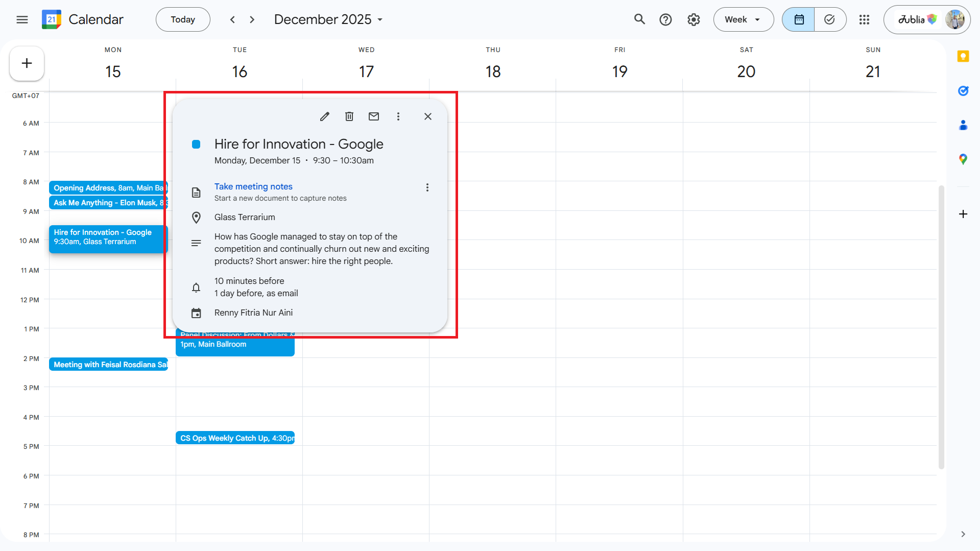Open Ask Me Anything - Elon Musk event

click(x=108, y=203)
